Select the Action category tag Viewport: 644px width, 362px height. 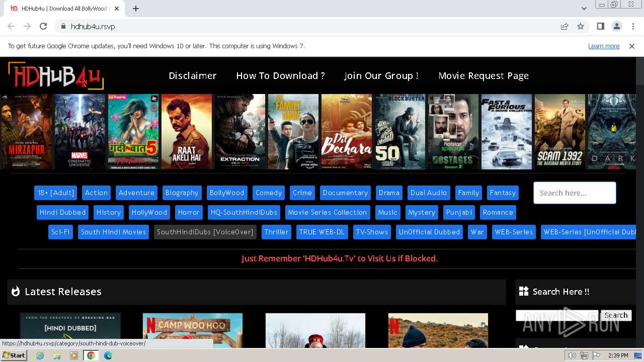click(96, 193)
